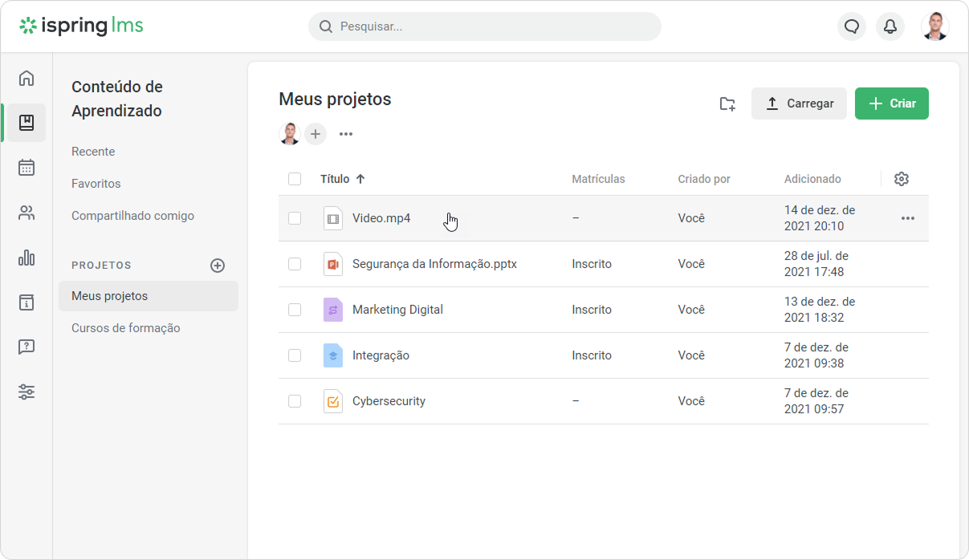Toggle the select-all checkbox in header

pos(295,179)
